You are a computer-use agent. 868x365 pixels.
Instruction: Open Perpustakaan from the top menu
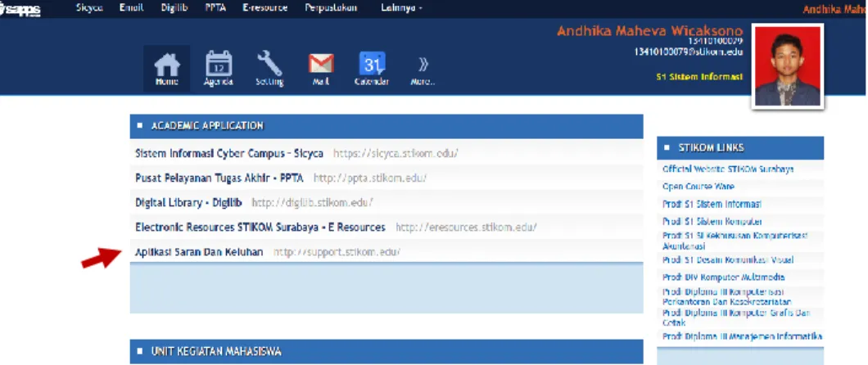pyautogui.click(x=331, y=8)
